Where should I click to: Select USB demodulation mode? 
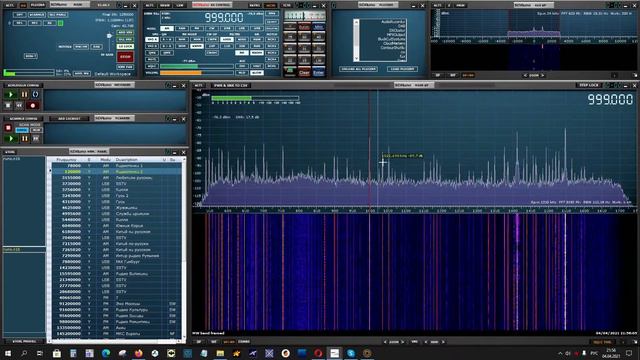pos(257,29)
